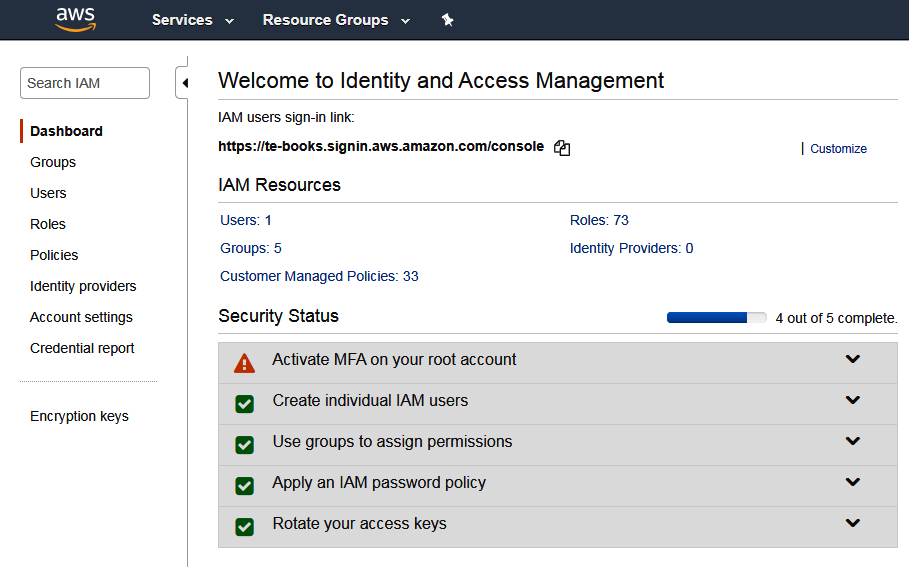The width and height of the screenshot is (909, 567).
Task: Select Dashboard in the sidebar
Action: [66, 132]
